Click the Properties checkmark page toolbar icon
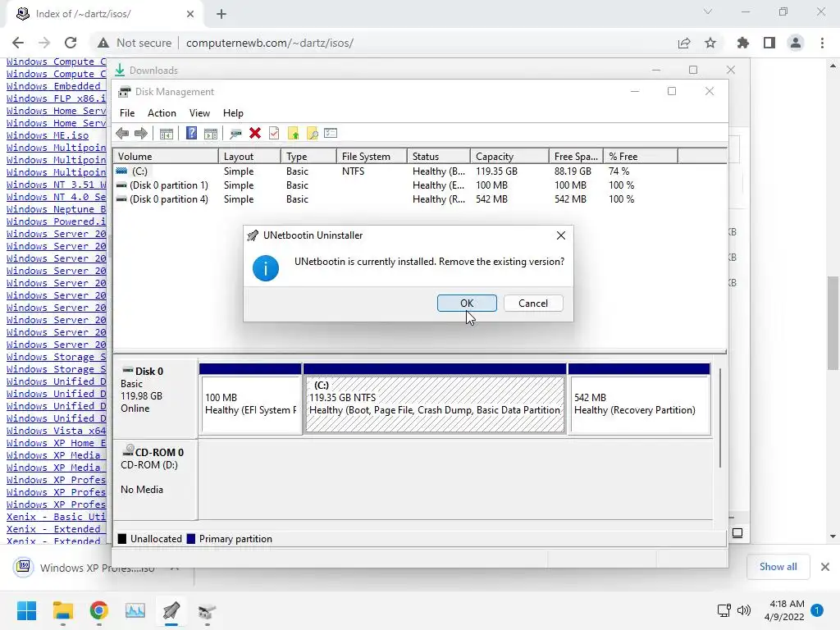Viewport: 840px width, 630px height. pyautogui.click(x=274, y=134)
